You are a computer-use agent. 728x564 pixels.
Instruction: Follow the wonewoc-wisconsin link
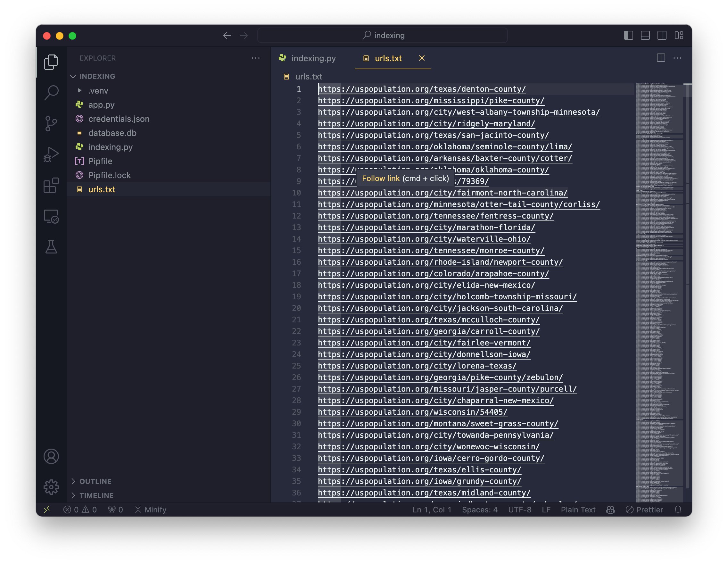tap(429, 447)
